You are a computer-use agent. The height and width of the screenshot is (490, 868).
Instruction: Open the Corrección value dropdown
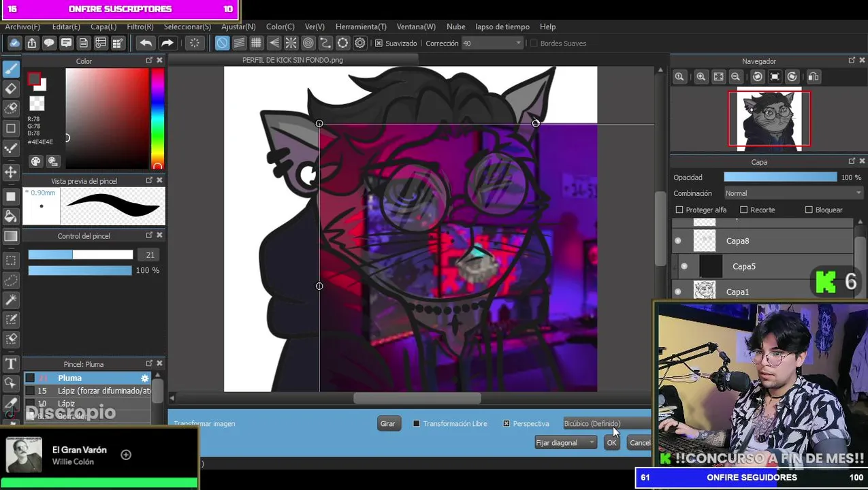tap(492, 43)
